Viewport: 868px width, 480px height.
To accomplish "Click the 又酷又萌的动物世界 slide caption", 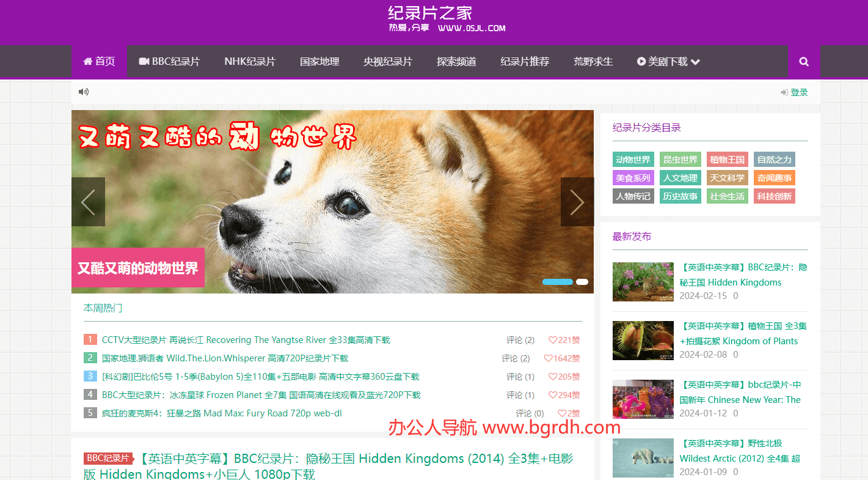I will (138, 268).
